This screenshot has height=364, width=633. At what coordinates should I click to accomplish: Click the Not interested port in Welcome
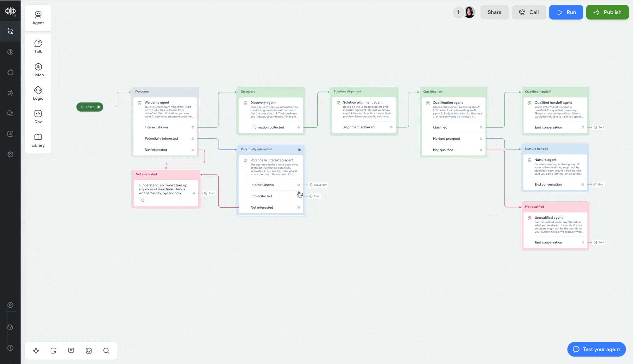(x=193, y=150)
